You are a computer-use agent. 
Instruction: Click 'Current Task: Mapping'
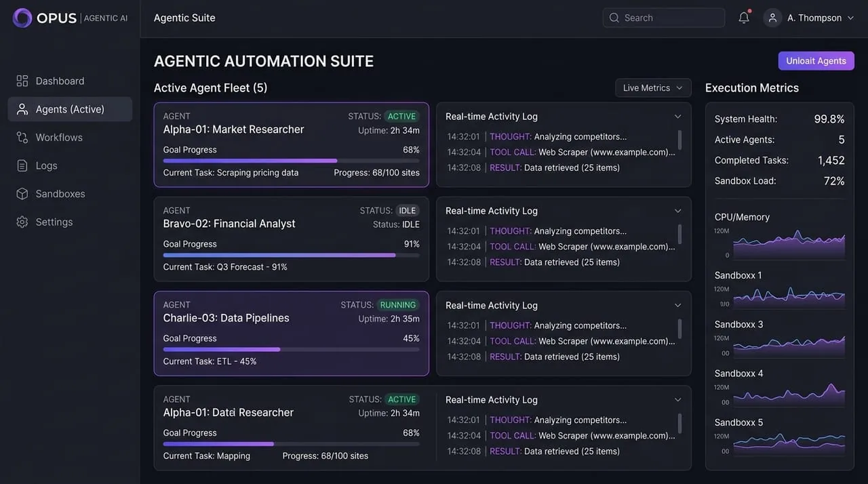206,456
